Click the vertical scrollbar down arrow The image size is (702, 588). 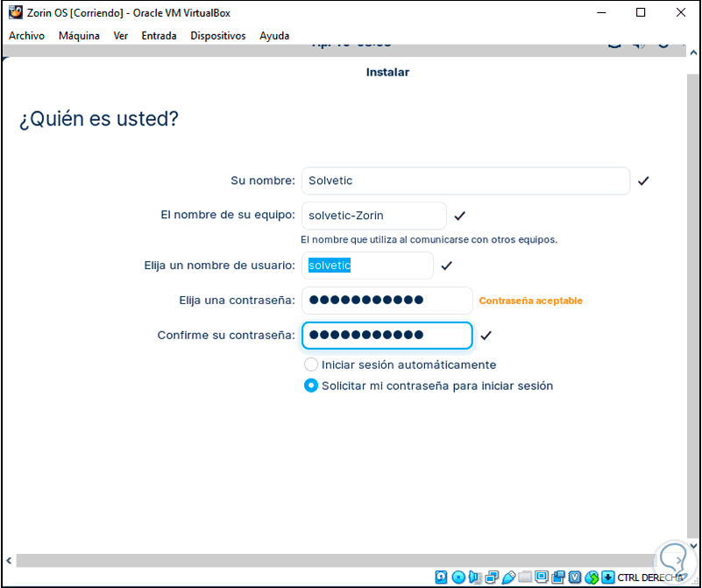693,545
